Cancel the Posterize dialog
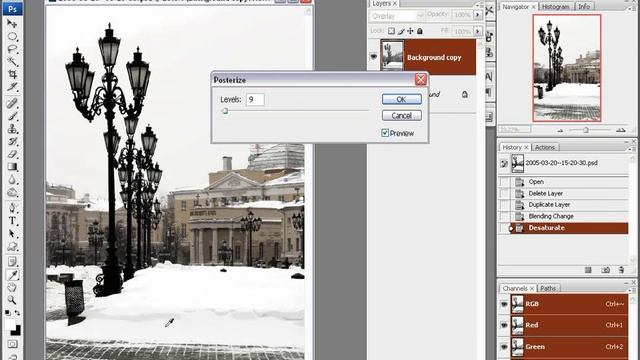The image size is (640, 360). coord(402,116)
